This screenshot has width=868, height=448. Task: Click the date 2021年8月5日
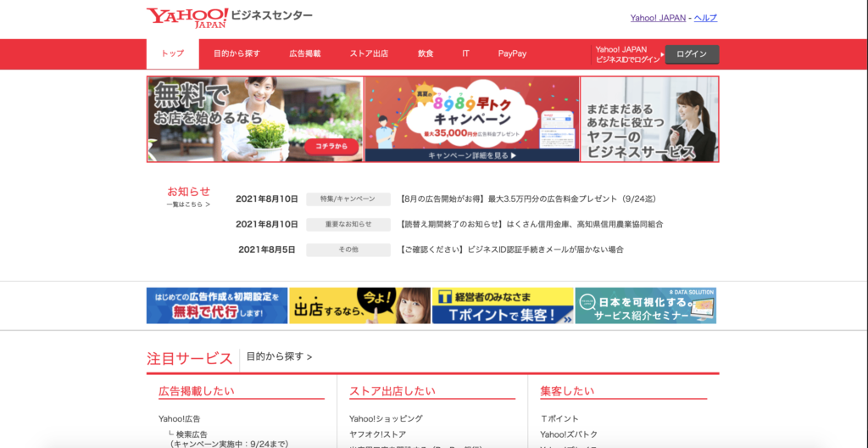pos(267,249)
